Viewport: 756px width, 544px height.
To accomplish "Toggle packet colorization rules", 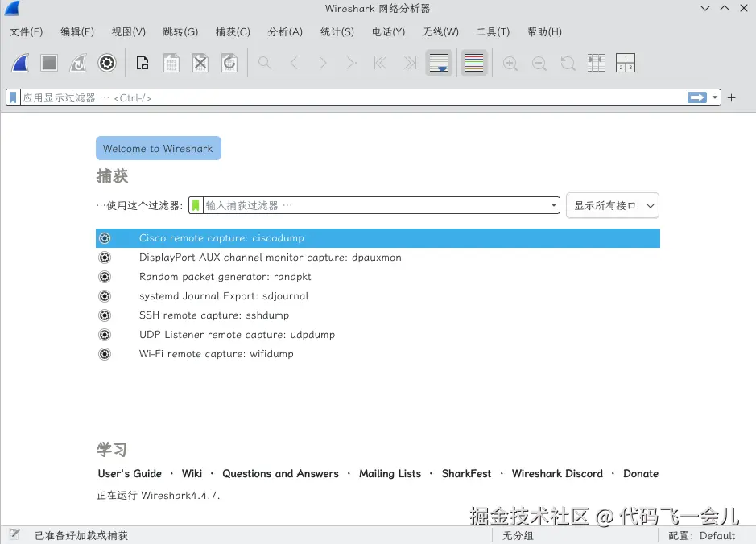I will 474,63.
